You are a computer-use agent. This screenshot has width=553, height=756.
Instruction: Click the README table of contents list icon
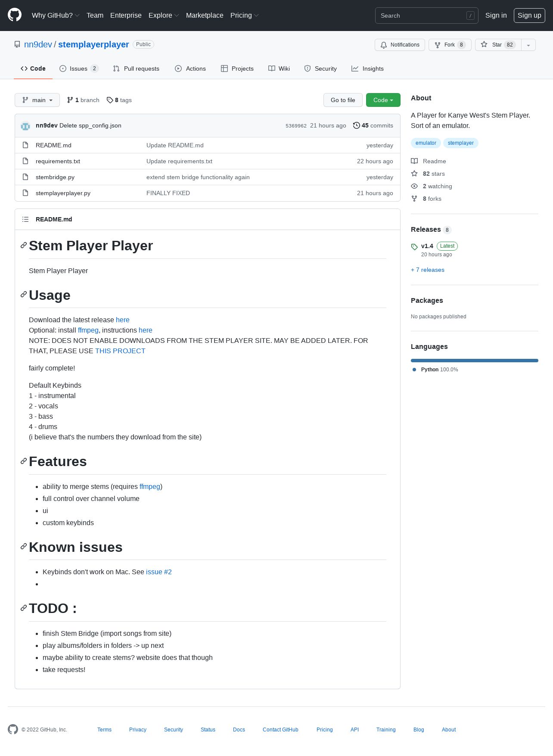[25, 219]
